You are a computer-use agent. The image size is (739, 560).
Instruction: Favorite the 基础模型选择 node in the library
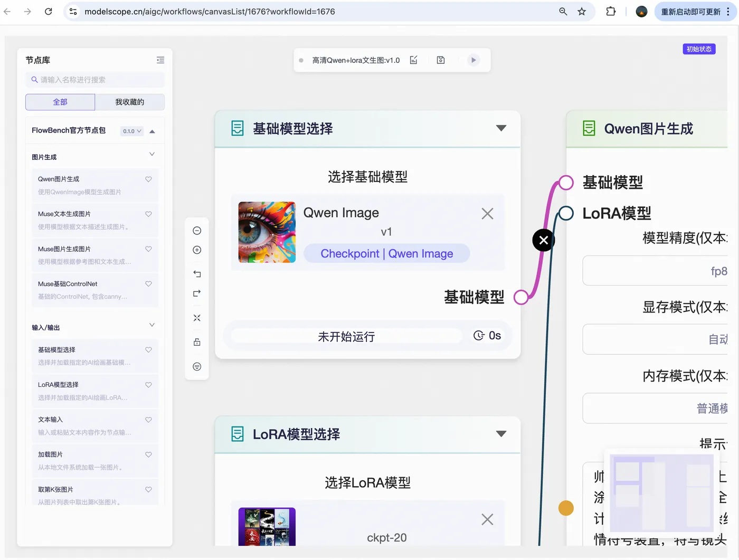pyautogui.click(x=148, y=350)
